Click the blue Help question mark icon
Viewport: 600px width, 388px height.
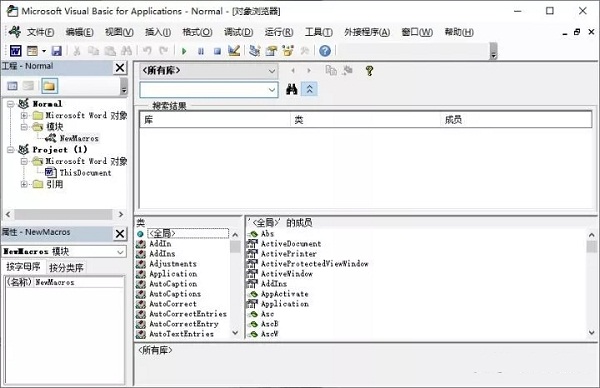(x=325, y=51)
